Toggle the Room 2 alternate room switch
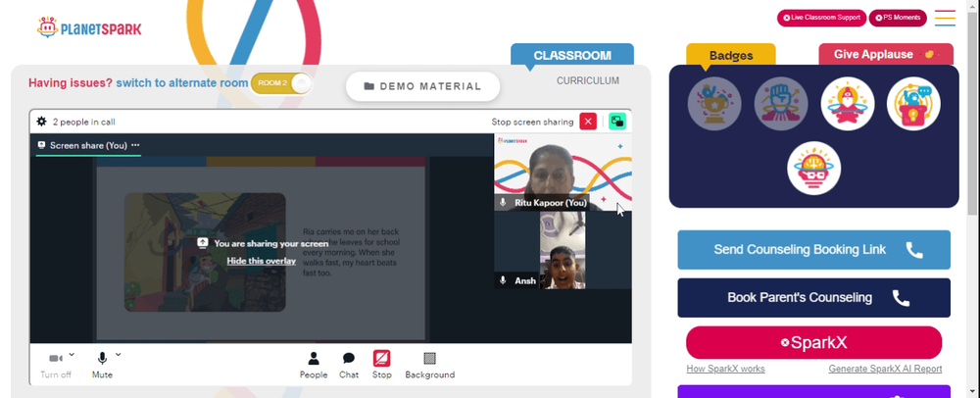Image resolution: width=980 pixels, height=398 pixels. 280,83
